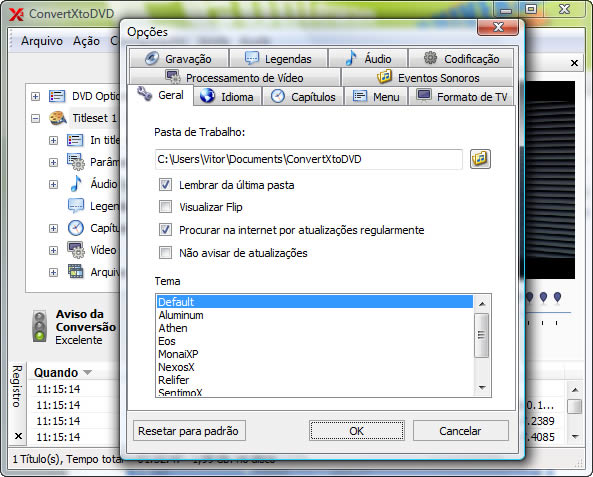Select the Athen theme
The image size is (593, 477).
pyautogui.click(x=315, y=328)
